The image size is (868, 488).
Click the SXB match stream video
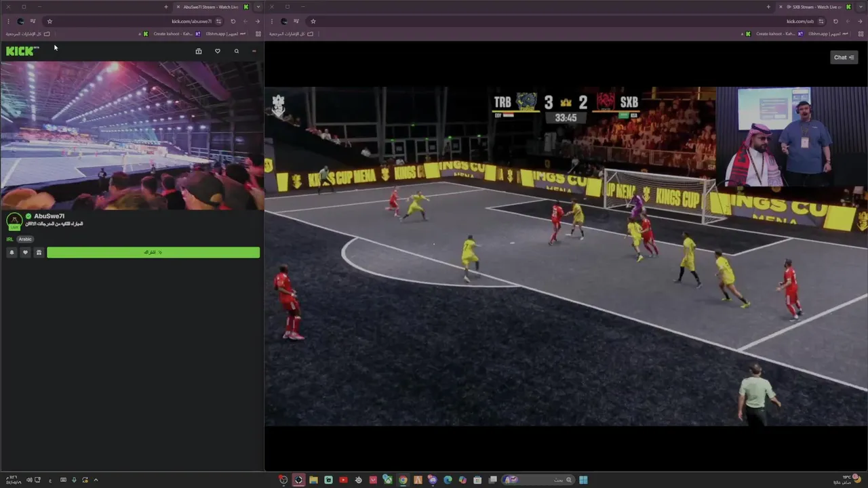(x=566, y=256)
